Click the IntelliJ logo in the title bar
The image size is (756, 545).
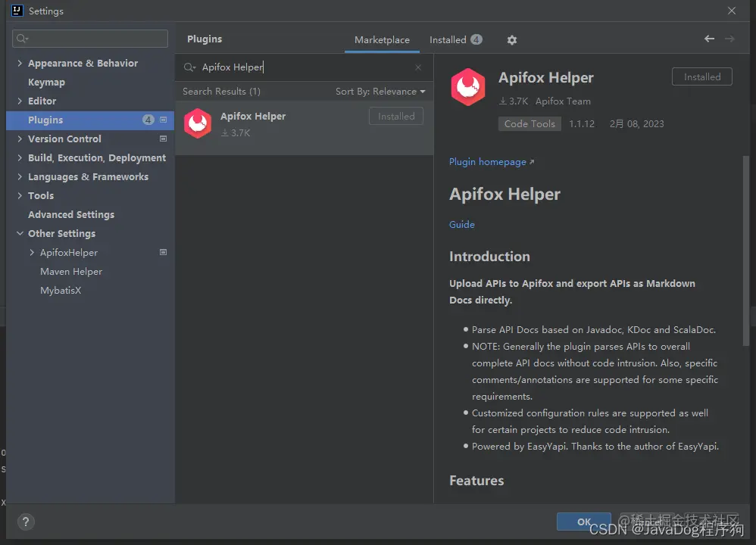(x=17, y=11)
